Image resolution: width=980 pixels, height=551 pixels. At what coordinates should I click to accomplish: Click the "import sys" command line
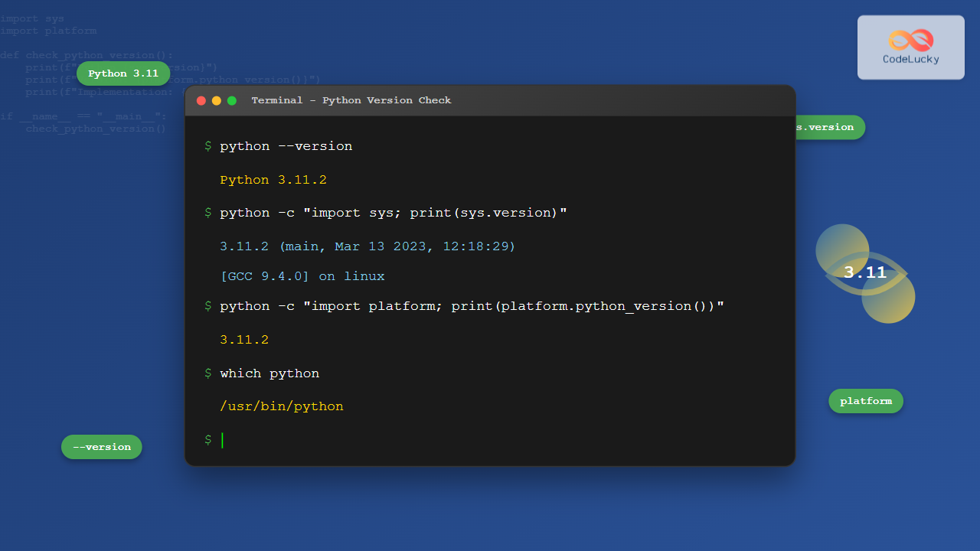[393, 213]
